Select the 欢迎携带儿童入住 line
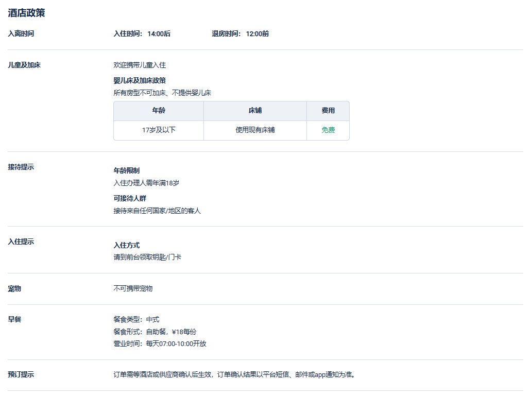This screenshot has width=532, height=396. (x=140, y=65)
